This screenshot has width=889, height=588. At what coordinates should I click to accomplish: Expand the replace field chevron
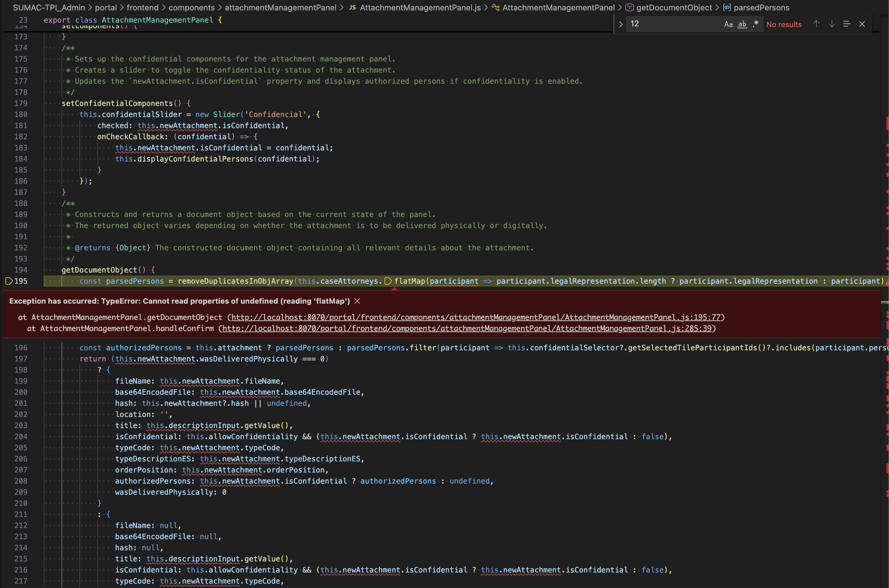point(621,24)
